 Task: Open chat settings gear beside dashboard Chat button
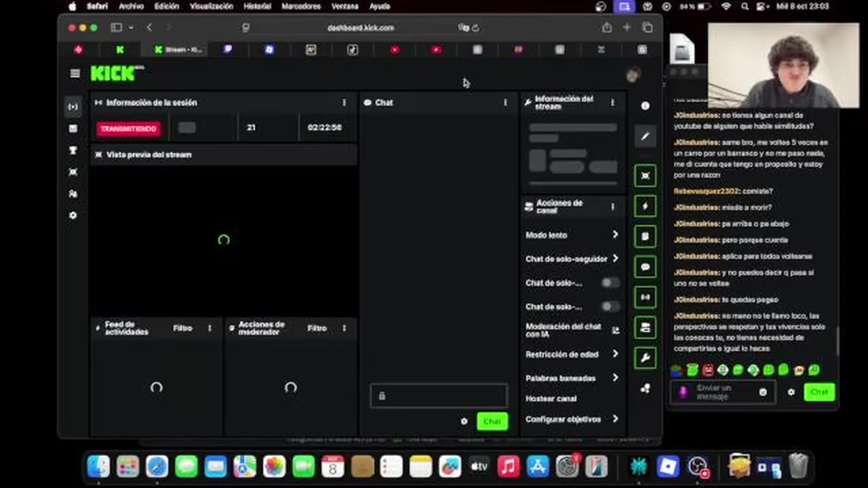pos(464,422)
